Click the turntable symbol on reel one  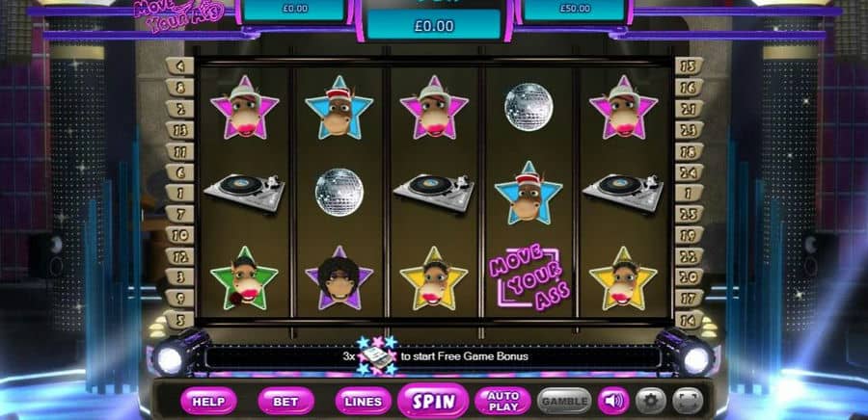pos(244,191)
